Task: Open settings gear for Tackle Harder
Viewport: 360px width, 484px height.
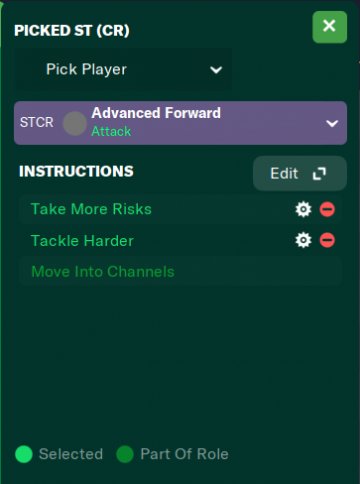Action: (x=303, y=240)
